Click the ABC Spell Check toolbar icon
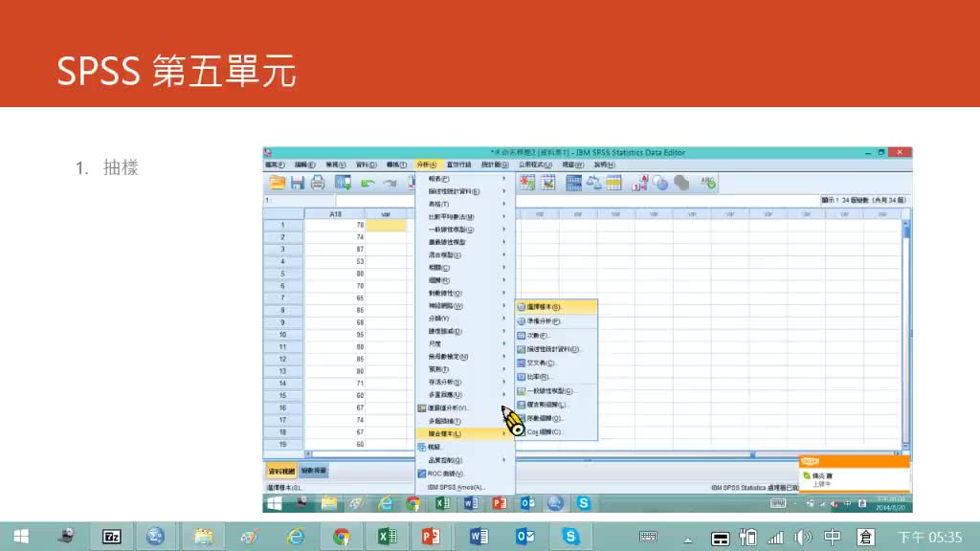This screenshot has width=980, height=551. click(x=707, y=183)
